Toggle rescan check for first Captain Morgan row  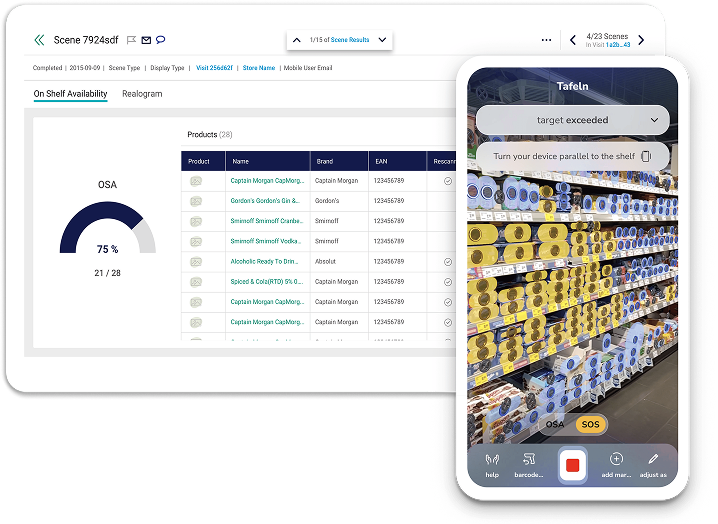[x=447, y=181]
